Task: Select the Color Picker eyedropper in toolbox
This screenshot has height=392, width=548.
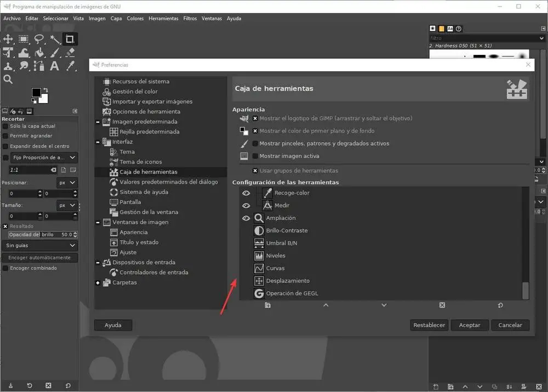Action: [70, 66]
